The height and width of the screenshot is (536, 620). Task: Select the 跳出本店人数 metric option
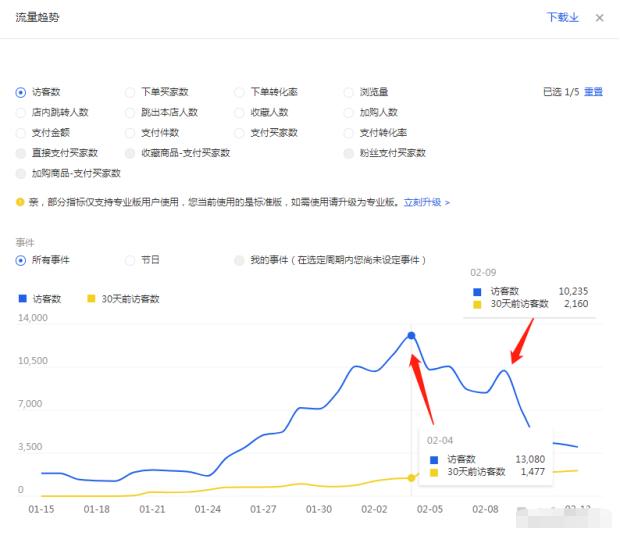pyautogui.click(x=130, y=113)
